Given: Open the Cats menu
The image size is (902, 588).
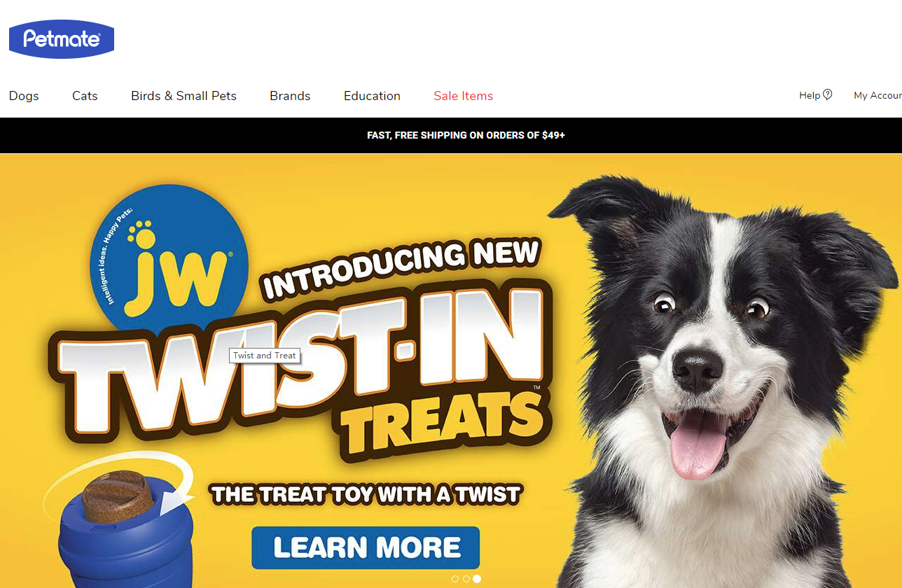Looking at the screenshot, I should pos(85,96).
